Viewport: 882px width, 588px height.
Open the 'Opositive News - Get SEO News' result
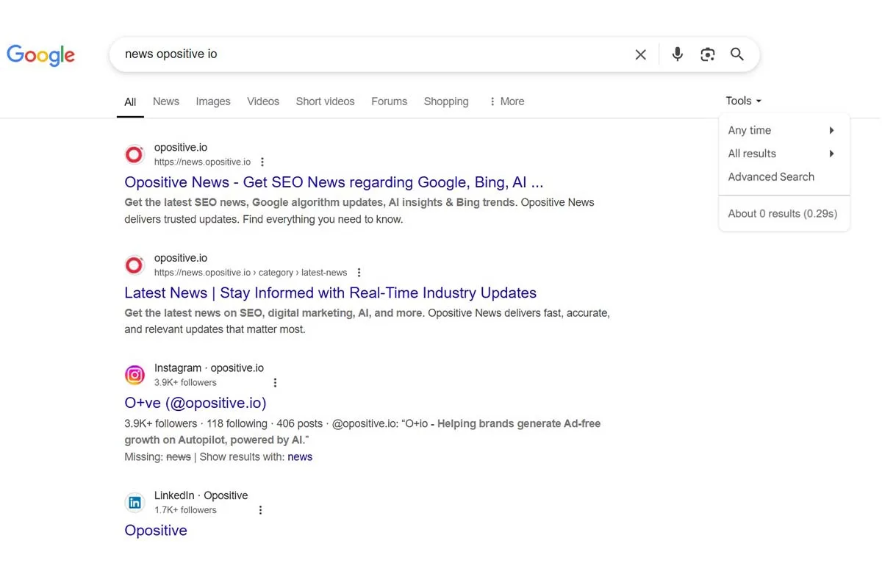pos(334,182)
